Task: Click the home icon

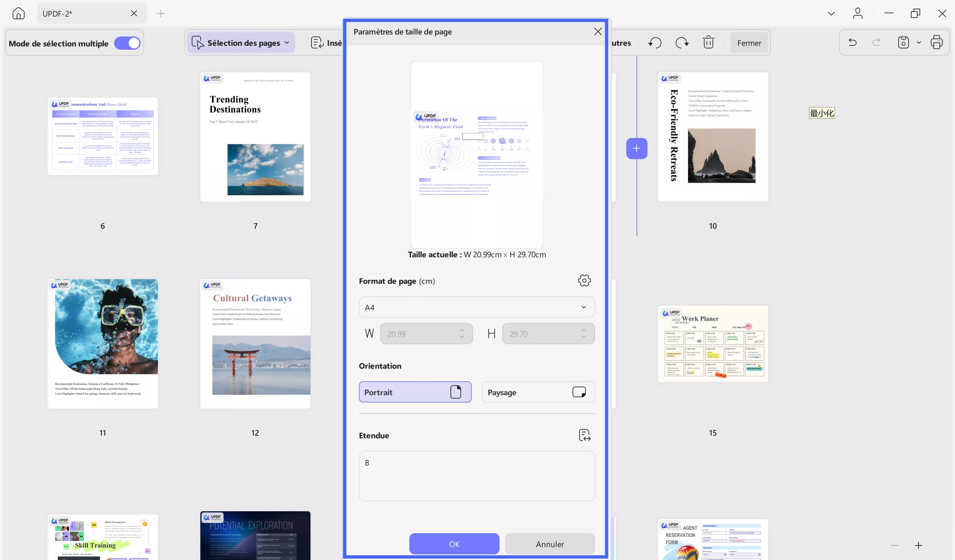Action: click(18, 14)
